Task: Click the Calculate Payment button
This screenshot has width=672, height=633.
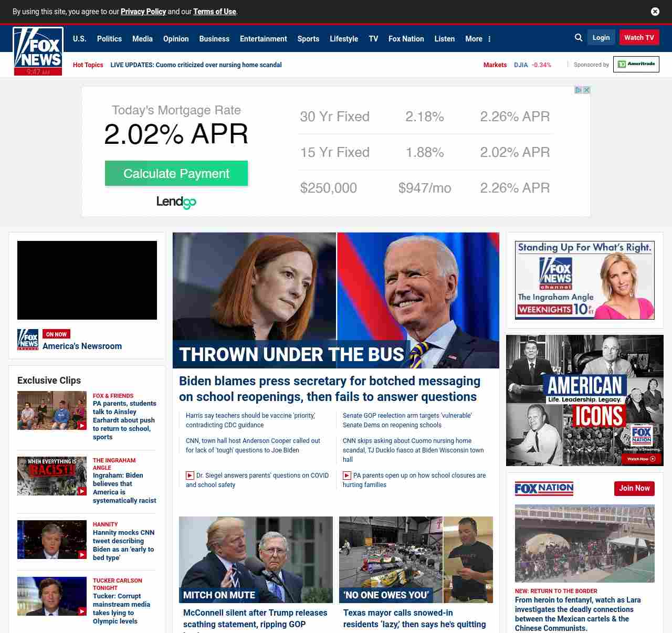Action: coord(176,174)
